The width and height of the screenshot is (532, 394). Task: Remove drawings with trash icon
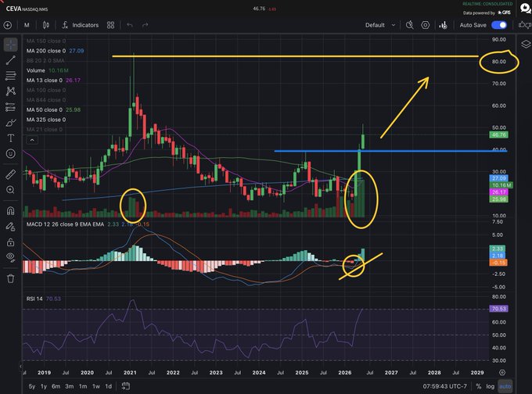[10, 278]
